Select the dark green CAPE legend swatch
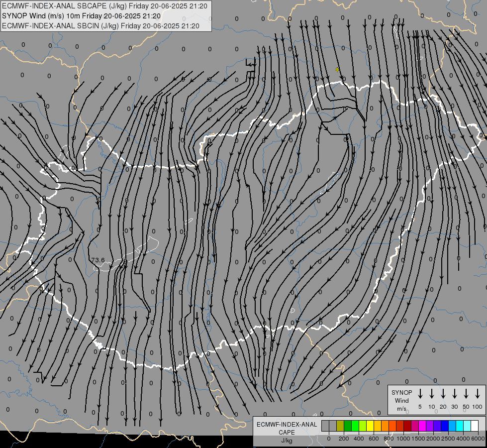The height and width of the screenshot is (448, 487). [348, 426]
